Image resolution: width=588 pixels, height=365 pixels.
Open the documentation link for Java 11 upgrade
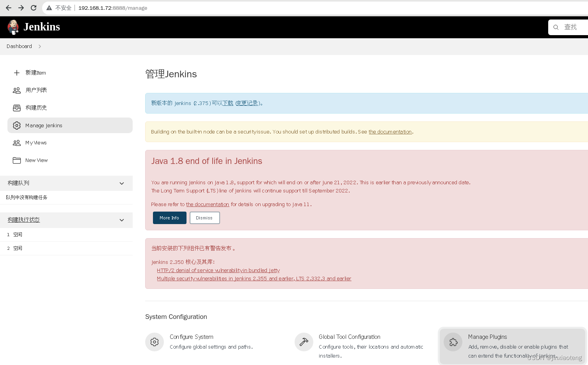208,205
